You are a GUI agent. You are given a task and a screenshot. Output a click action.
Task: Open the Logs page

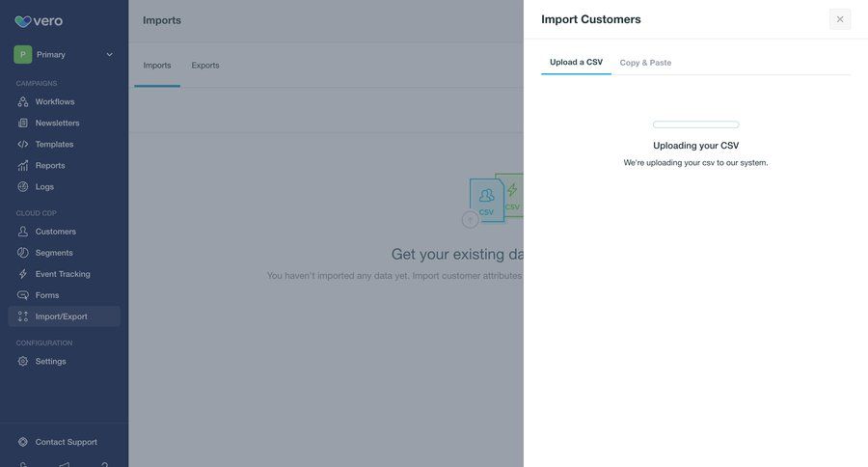point(44,186)
